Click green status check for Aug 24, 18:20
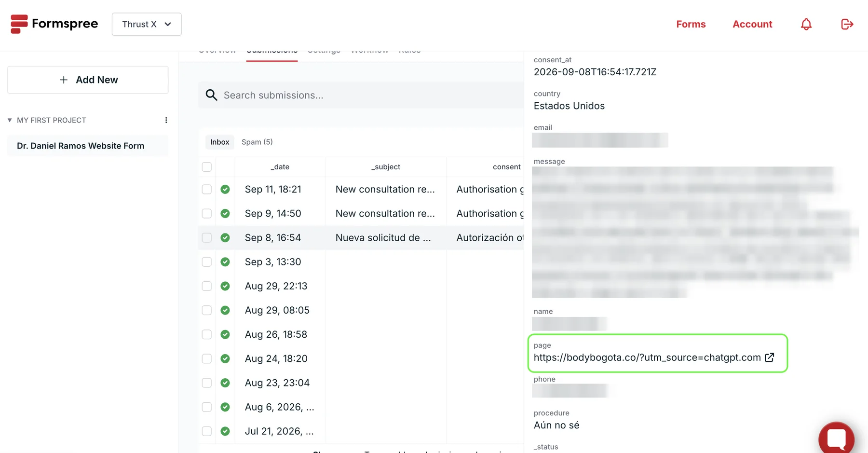The height and width of the screenshot is (453, 868). 225,358
